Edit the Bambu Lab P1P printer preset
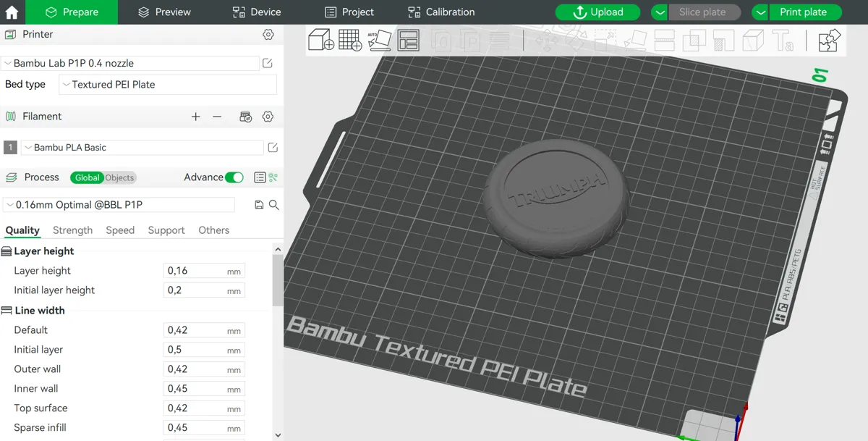This screenshot has height=441, width=868. (x=268, y=64)
